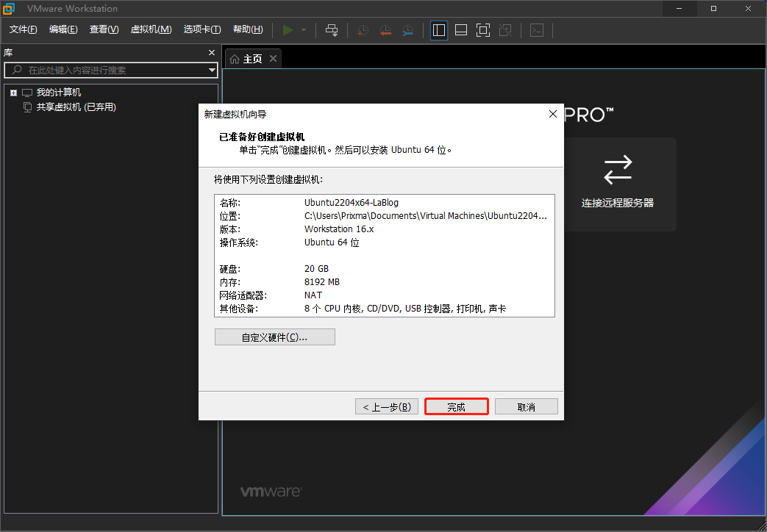Open the snapshot manager wrench icon
Screen dimensions: 767x532
pyautogui.click(x=407, y=30)
